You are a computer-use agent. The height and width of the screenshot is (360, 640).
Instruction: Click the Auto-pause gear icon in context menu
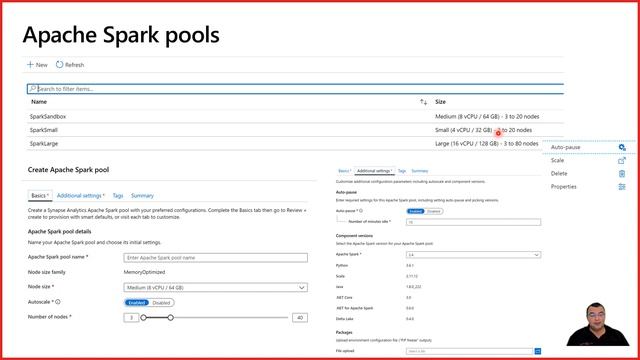(x=622, y=147)
